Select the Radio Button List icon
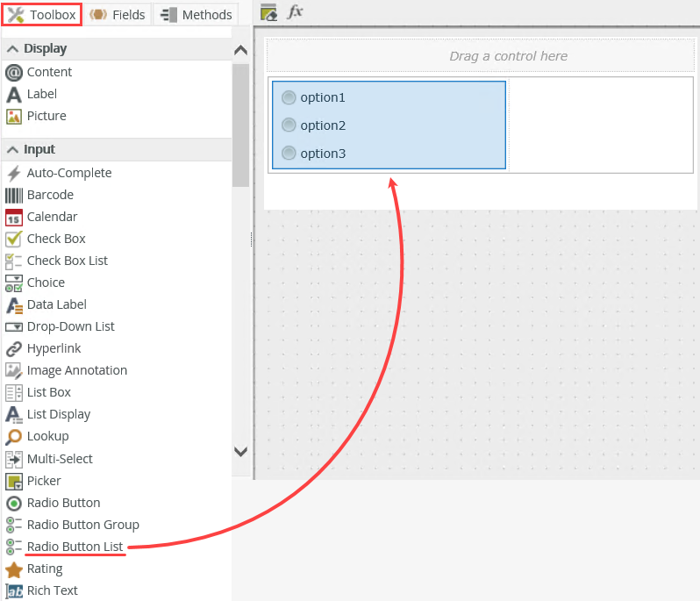Image resolution: width=700 pixels, height=601 pixels. 14,547
